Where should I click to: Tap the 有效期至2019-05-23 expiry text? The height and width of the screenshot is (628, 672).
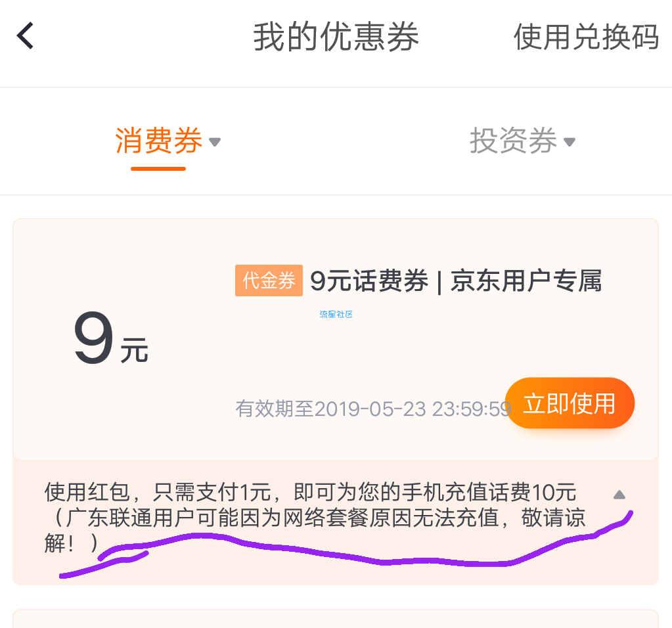(373, 409)
